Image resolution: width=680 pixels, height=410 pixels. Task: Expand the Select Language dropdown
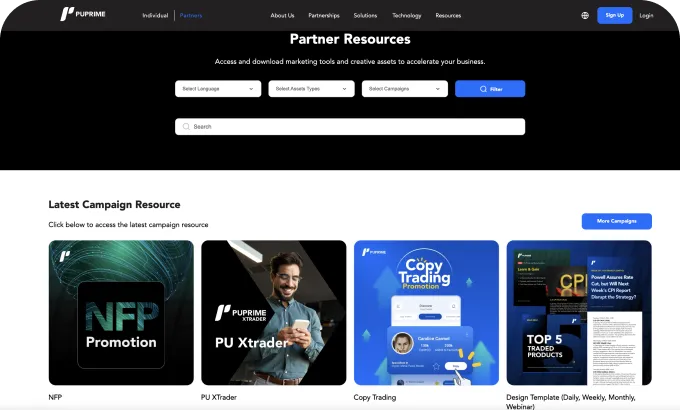coord(218,89)
